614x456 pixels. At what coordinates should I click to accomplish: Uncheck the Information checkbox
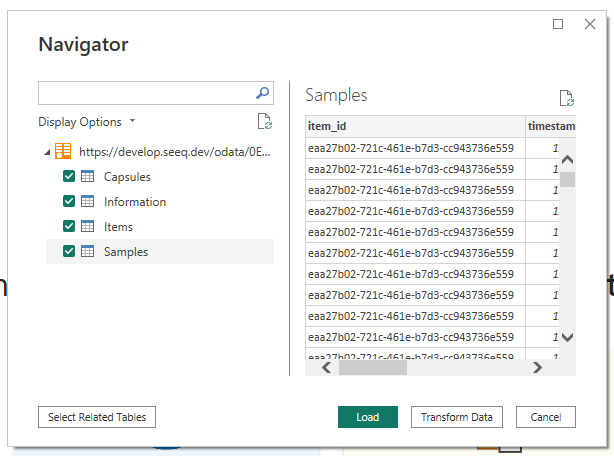(x=69, y=202)
